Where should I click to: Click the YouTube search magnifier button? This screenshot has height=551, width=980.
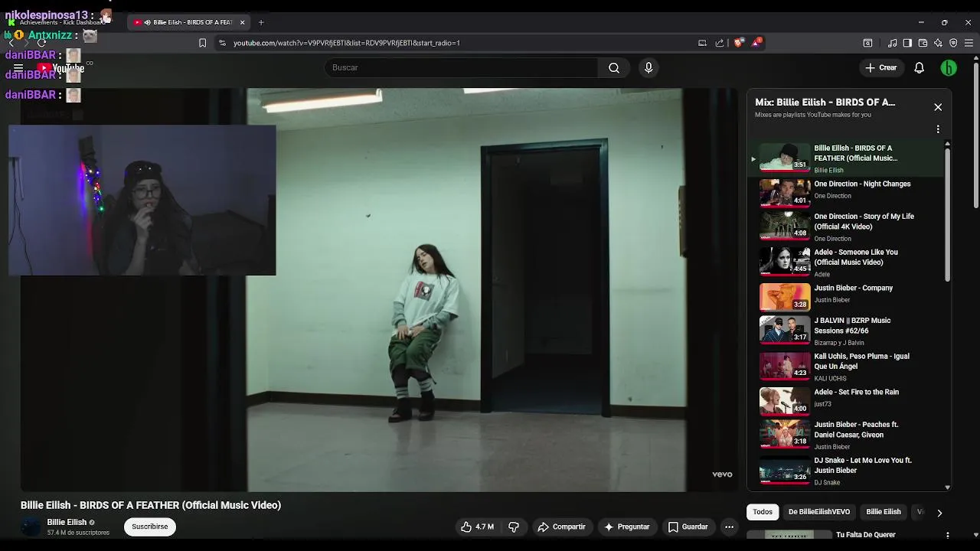click(614, 67)
